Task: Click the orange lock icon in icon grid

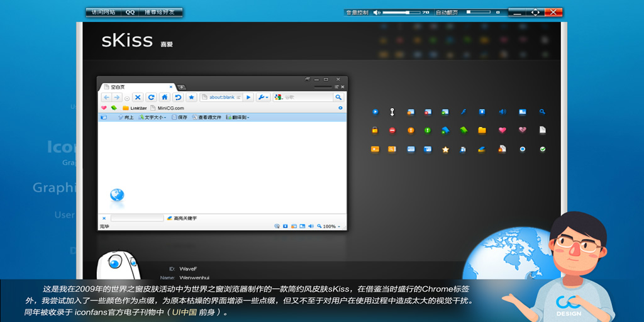Action: pyautogui.click(x=375, y=130)
